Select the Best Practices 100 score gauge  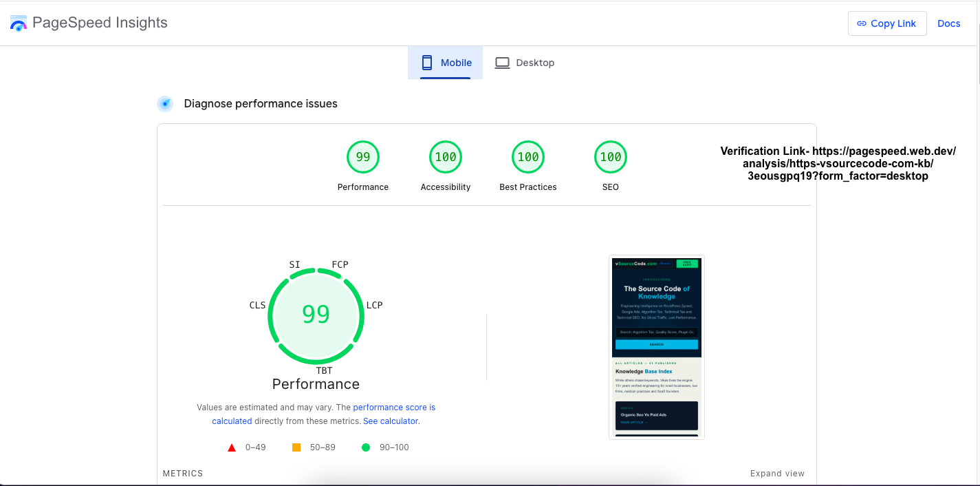click(x=528, y=157)
